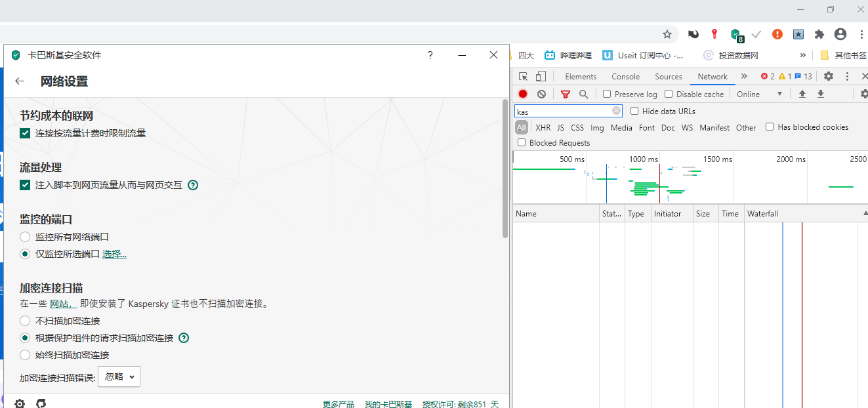Uncheck inject script into web traffic
The width and height of the screenshot is (868, 408).
coord(25,185)
